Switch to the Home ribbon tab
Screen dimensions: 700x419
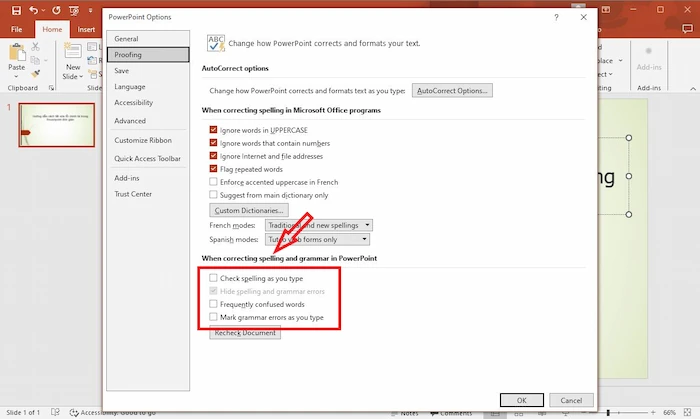pyautogui.click(x=52, y=29)
